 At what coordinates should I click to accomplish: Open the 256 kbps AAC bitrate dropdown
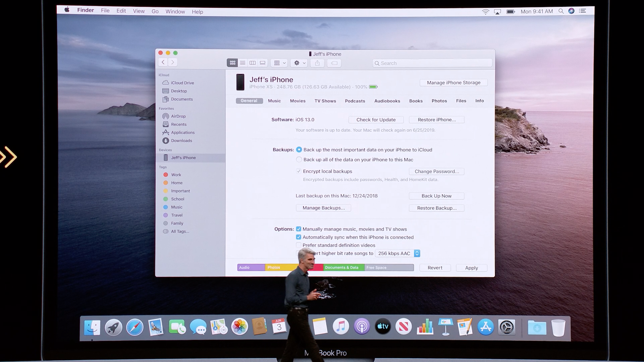click(x=397, y=253)
